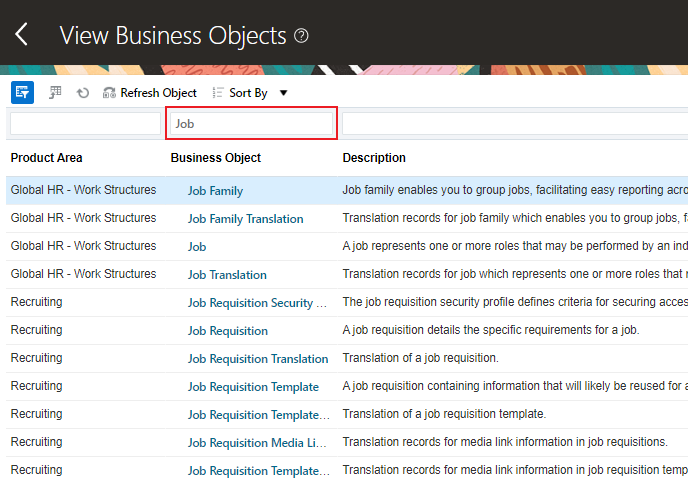Toggle the Query By Example filter icon

tap(22, 92)
